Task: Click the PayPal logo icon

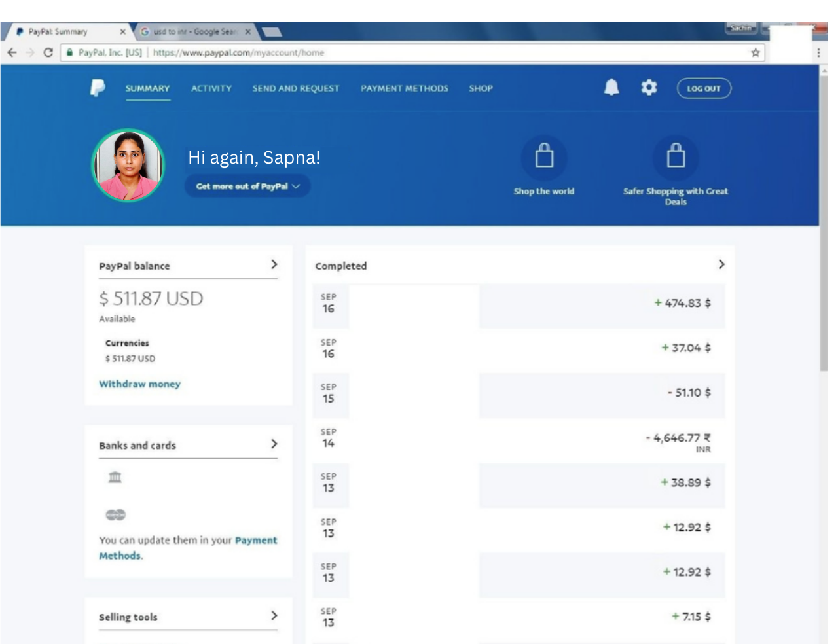Action: click(x=98, y=88)
